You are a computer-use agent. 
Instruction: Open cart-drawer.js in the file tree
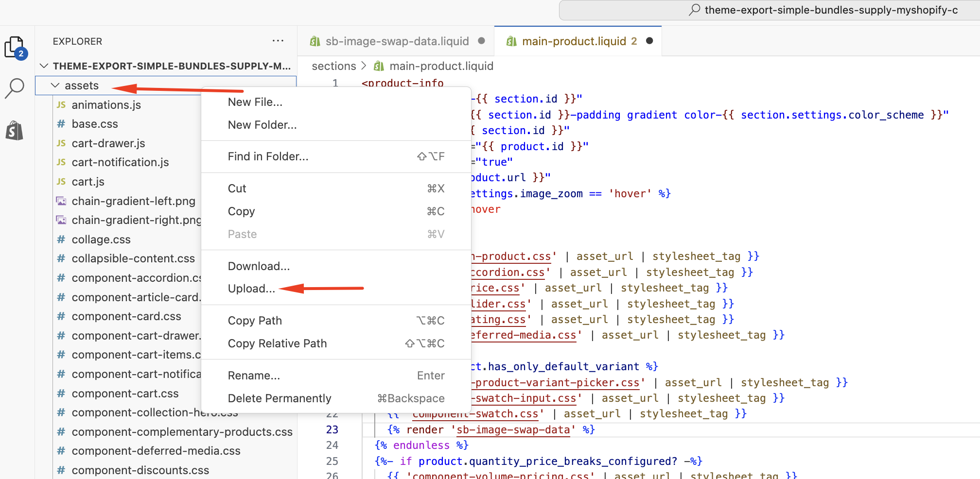click(108, 143)
